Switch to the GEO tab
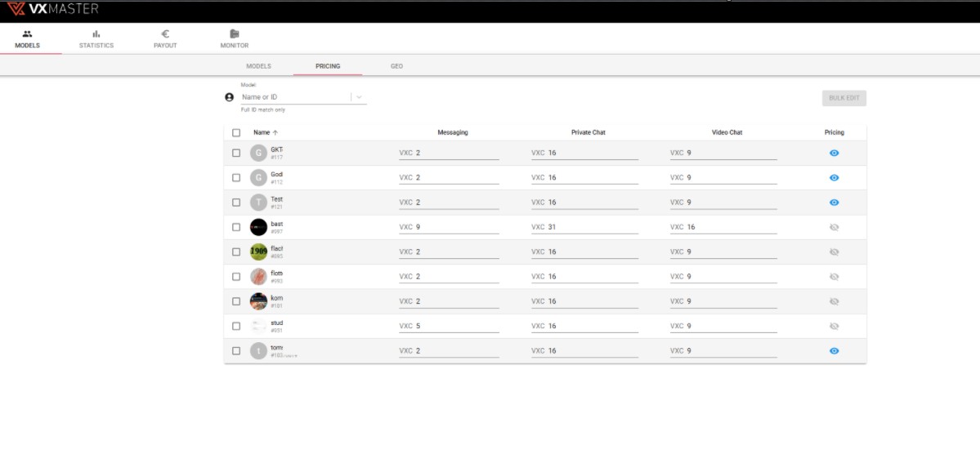This screenshot has height=463, width=980. 396,66
